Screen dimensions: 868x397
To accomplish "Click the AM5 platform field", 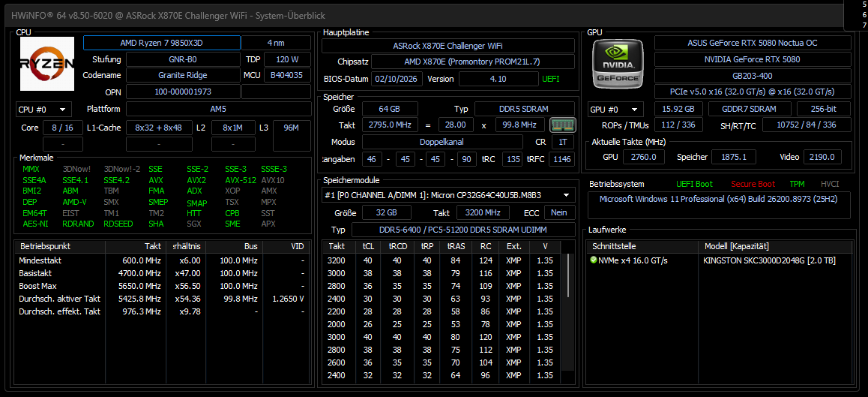I will tap(218, 110).
